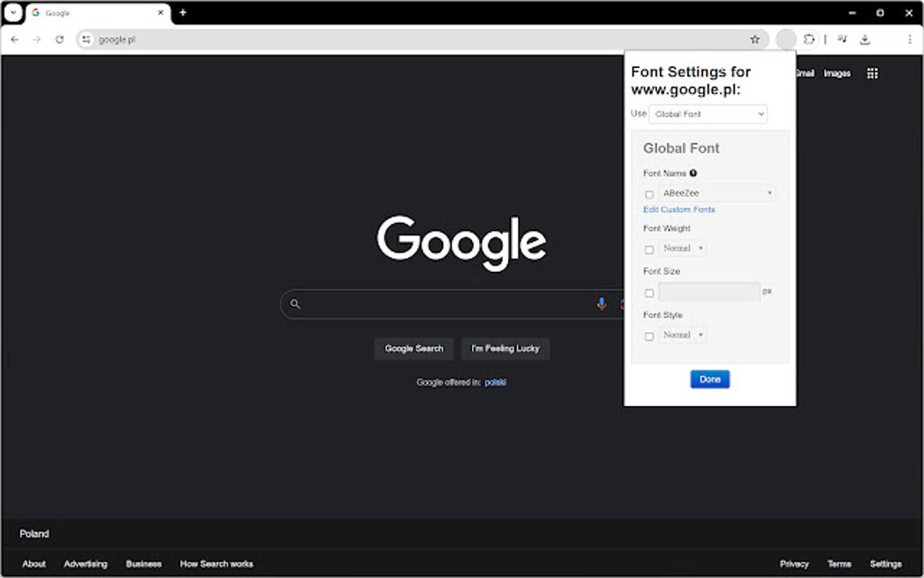The width and height of the screenshot is (924, 578).
Task: Check the Font Weight checkbox
Action: coord(649,248)
